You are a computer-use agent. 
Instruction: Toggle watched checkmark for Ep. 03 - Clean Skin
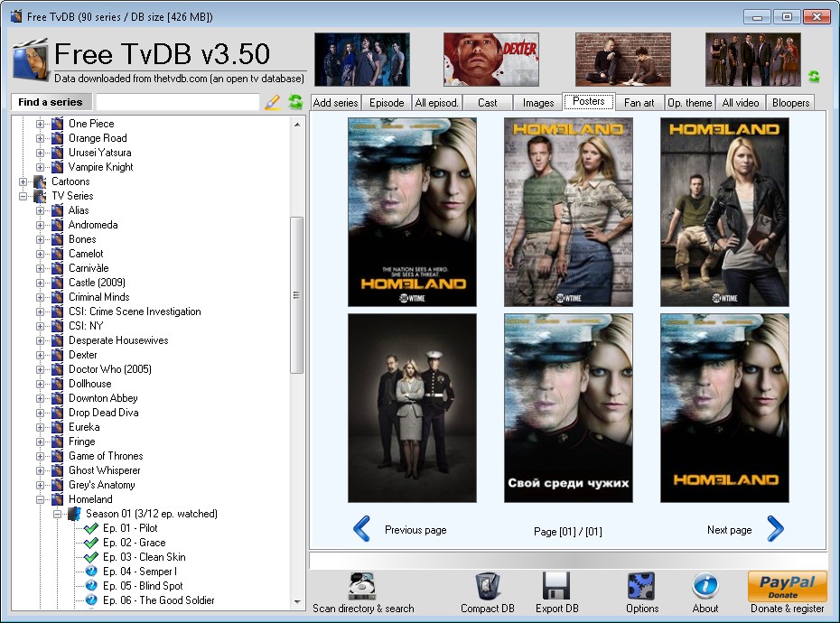(91, 558)
